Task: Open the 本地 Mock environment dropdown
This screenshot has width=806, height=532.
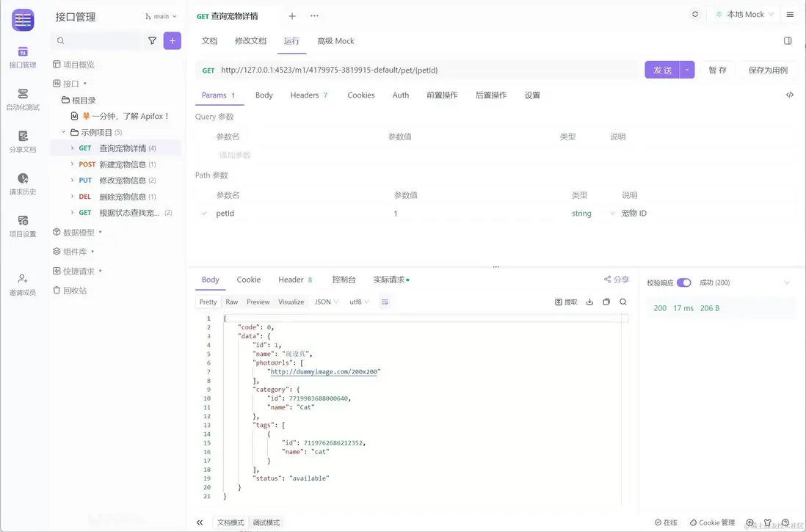Action: [744, 15]
